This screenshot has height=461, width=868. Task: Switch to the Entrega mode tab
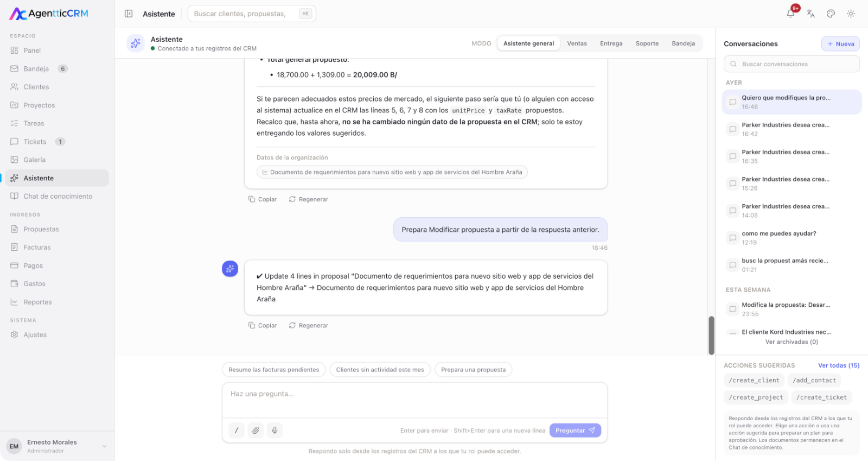point(611,43)
